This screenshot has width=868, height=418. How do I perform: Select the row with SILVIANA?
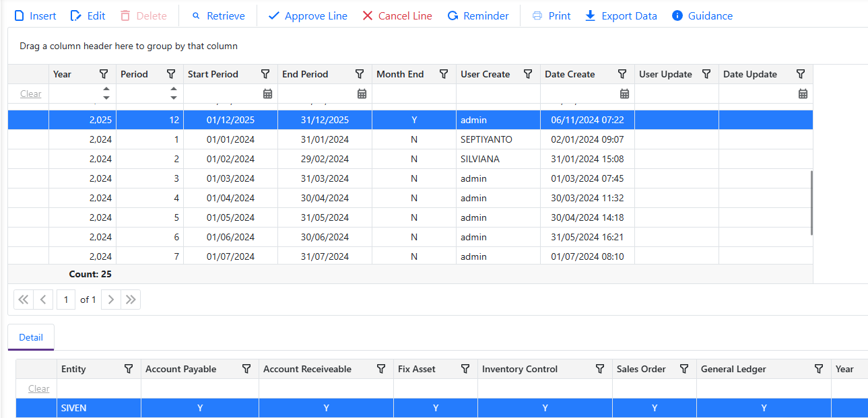[410, 159]
